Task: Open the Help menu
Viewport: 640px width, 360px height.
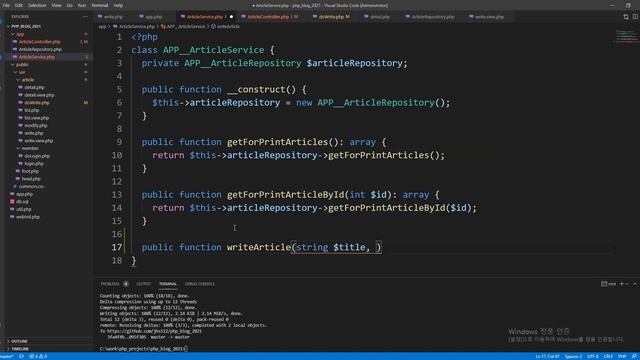Action: click(118, 5)
